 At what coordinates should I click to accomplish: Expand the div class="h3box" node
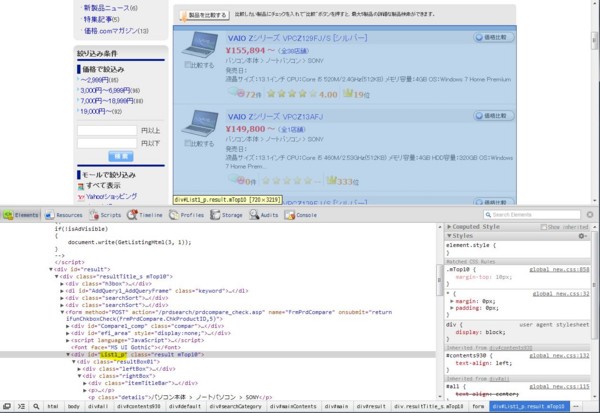pyautogui.click(x=62, y=284)
